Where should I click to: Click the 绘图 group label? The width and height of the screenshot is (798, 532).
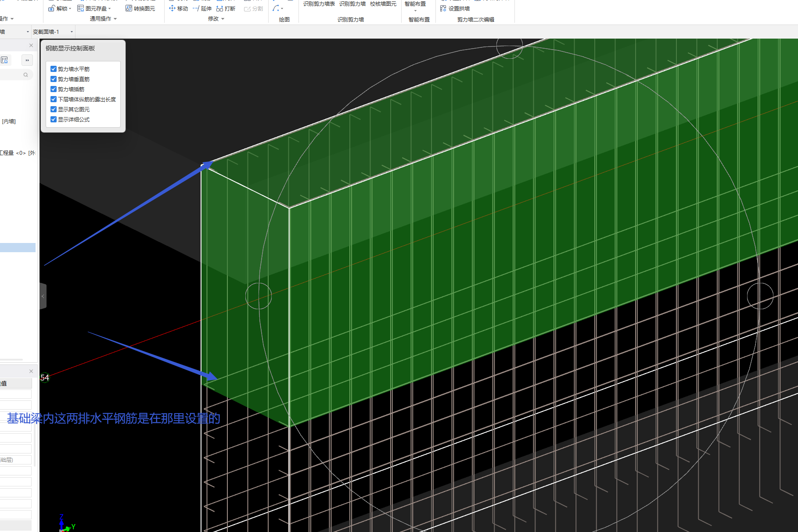click(x=284, y=19)
